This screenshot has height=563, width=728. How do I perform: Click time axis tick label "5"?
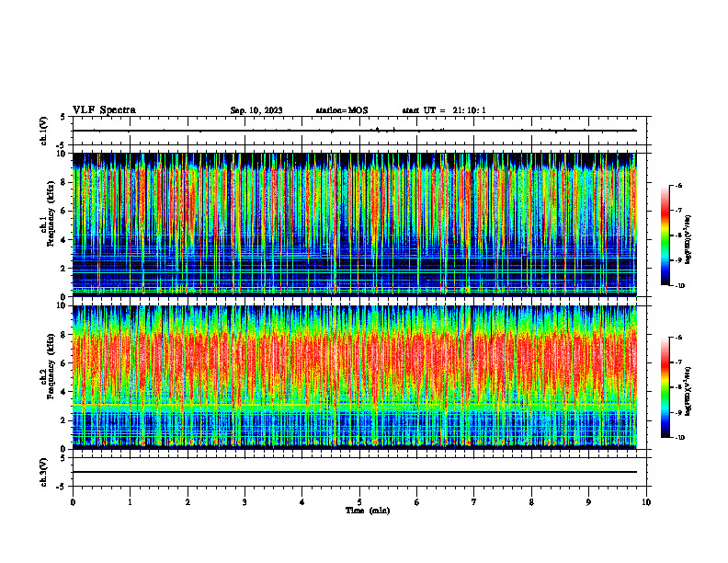[359, 502]
